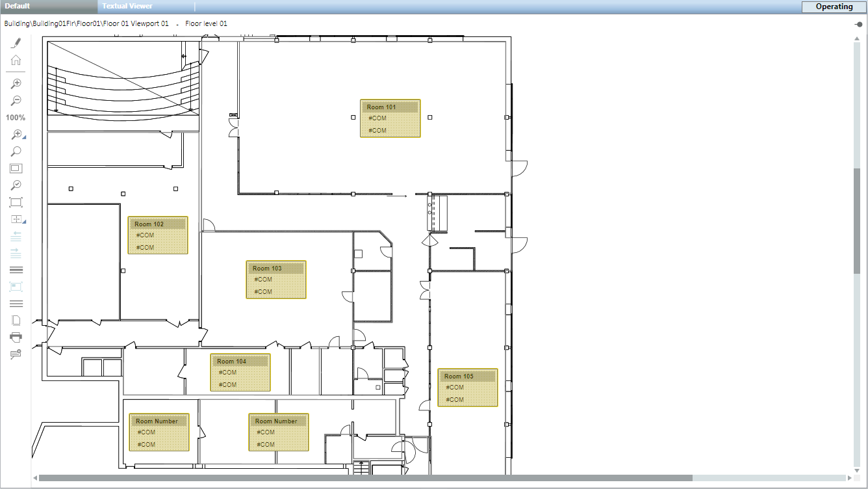The image size is (868, 489).
Task: Print the floor plan view
Action: [16, 337]
